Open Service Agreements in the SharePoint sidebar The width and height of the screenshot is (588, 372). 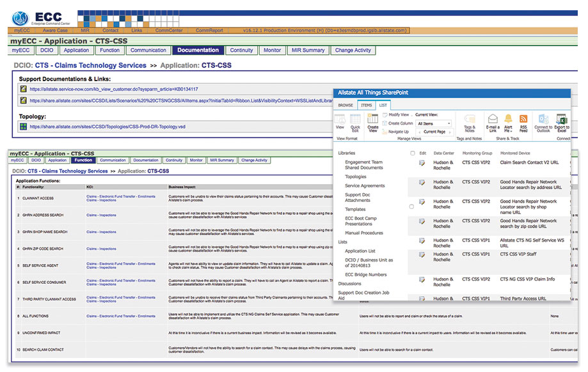[365, 186]
